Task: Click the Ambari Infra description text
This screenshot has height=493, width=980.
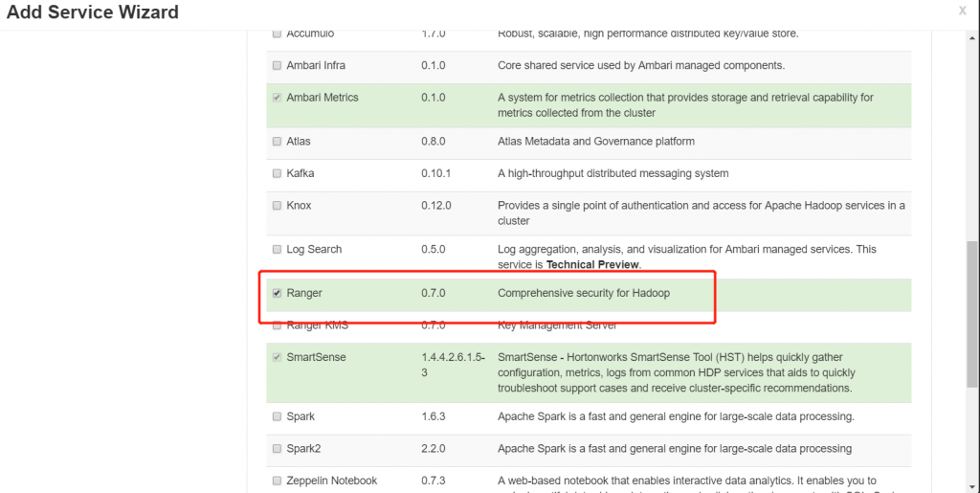Action: point(641,66)
